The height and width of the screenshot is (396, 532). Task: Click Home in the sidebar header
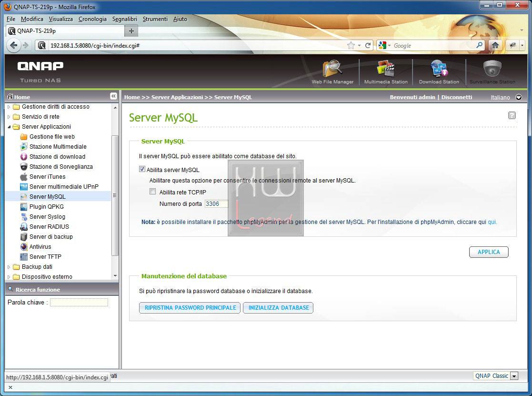[22, 97]
